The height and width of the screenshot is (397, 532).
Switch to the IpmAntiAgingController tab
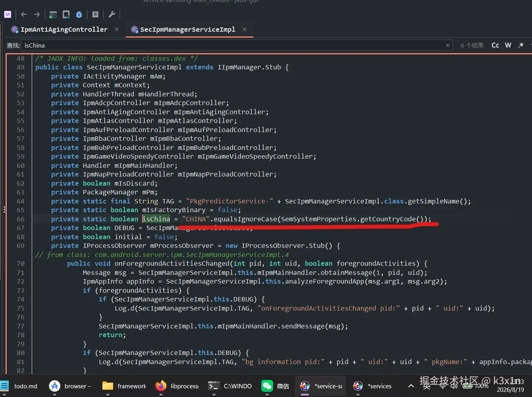(64, 29)
